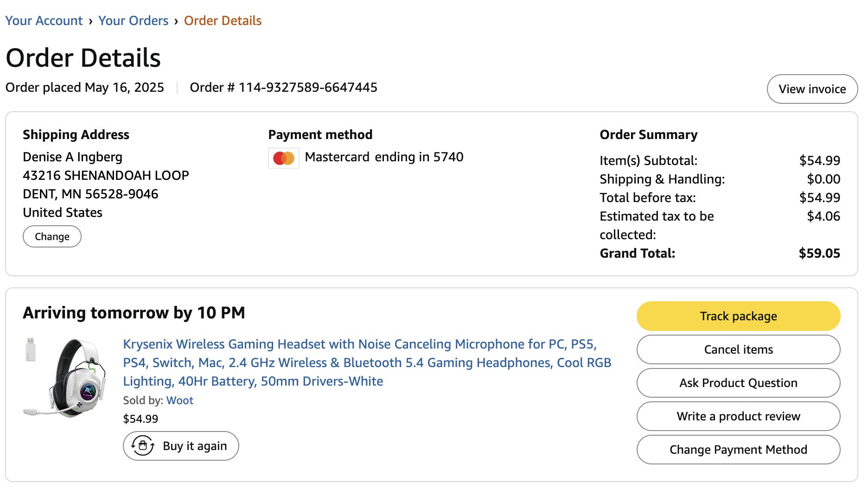
Task: Click the Mastercard ending in 5740 text
Action: coord(384,157)
